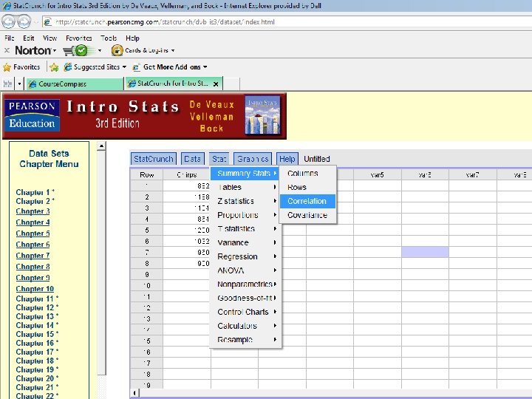Screen dimensions: 532x399
Task: Expand the Goodness-of-fit submenu
Action: [245, 299]
